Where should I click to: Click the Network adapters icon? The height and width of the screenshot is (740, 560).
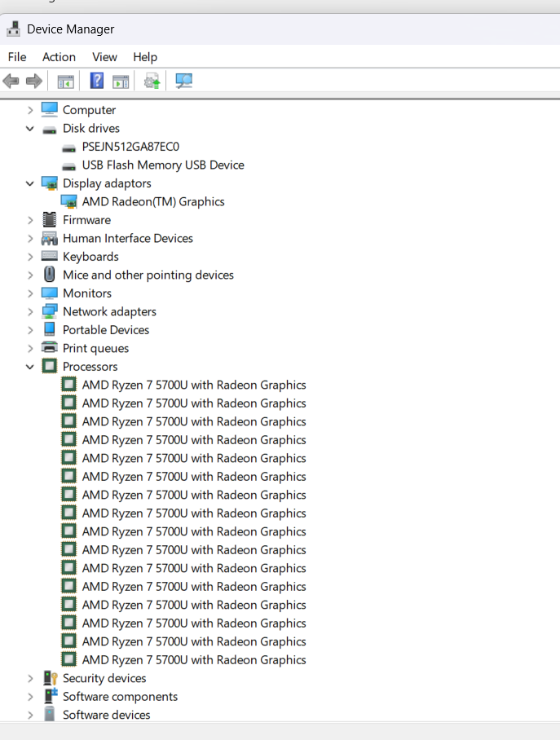50,311
